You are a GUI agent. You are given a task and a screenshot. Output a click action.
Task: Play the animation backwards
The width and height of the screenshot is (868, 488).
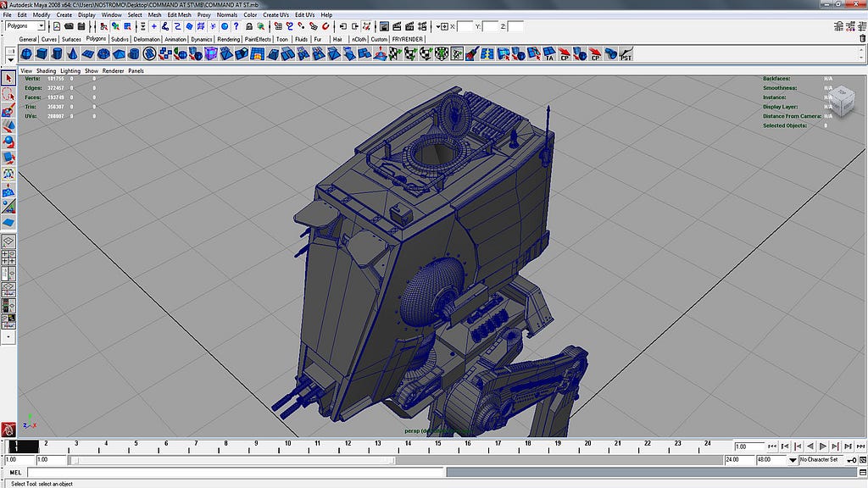810,446
